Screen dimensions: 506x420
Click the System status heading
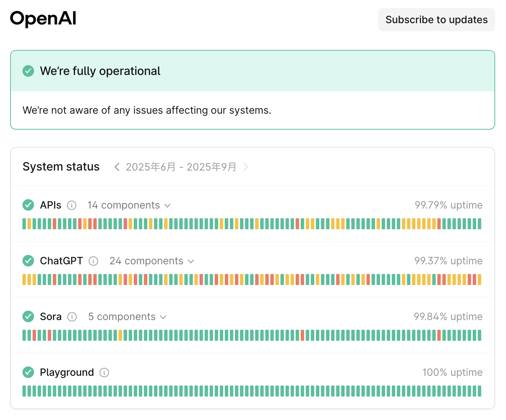61,167
